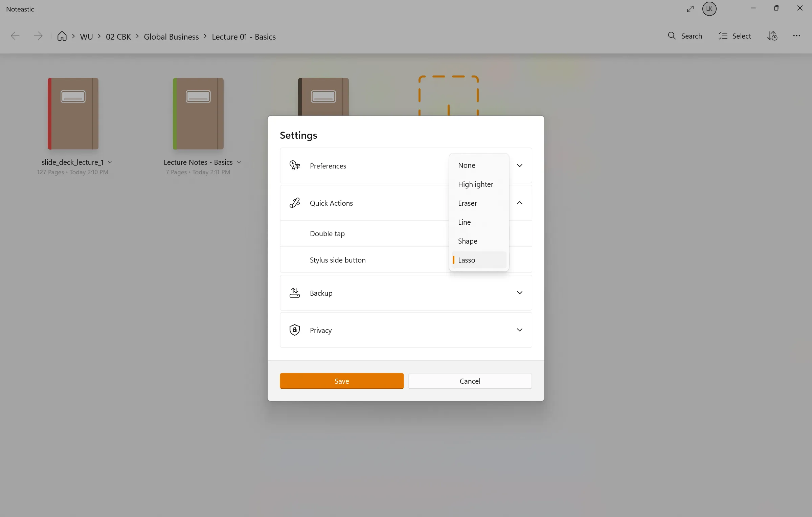812x517 pixels.
Task: Choose Line from the dropdown list
Action: click(479, 222)
